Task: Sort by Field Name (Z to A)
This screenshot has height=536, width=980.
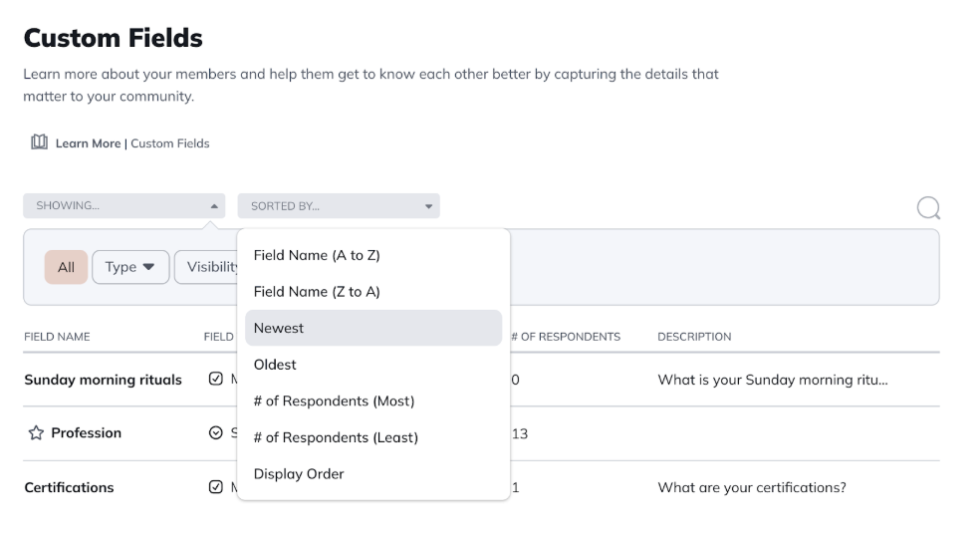Action: 317,292
